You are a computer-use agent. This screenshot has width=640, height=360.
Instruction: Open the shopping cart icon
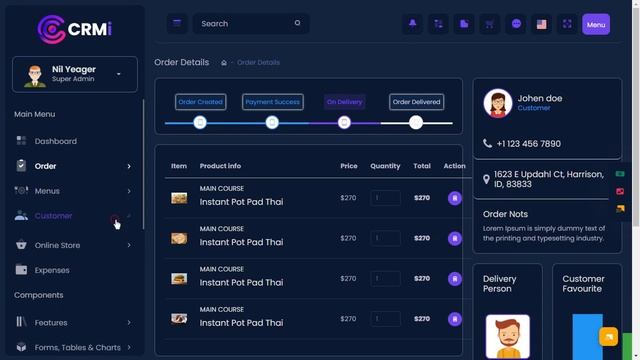coord(490,24)
